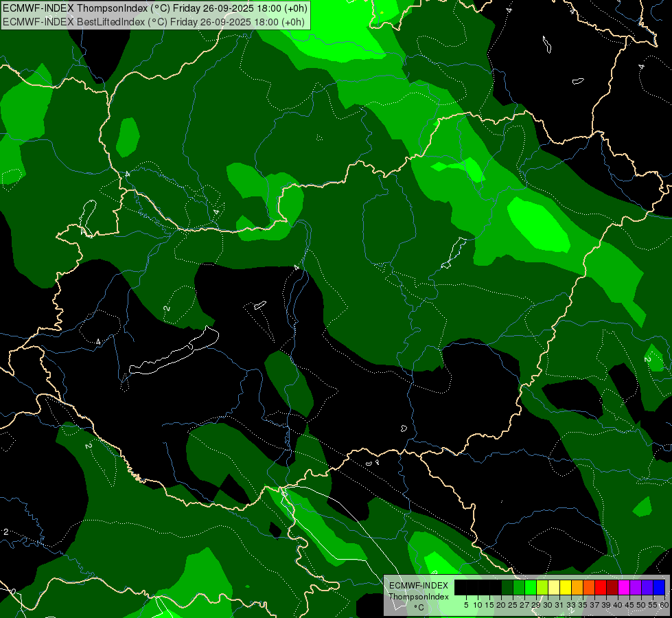Click the legend value label 30
The image size is (672, 618).
[548, 605]
